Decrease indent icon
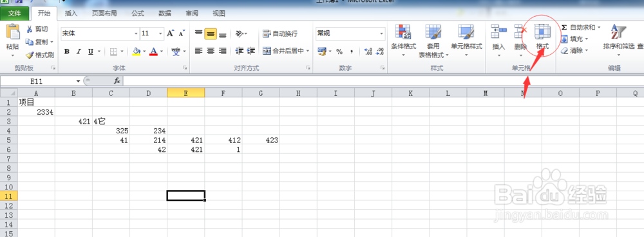Screen dimensions: 644x237 click(240, 51)
